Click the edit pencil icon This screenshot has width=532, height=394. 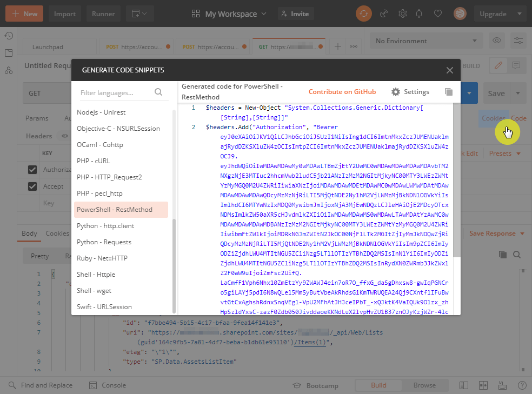[x=498, y=65]
